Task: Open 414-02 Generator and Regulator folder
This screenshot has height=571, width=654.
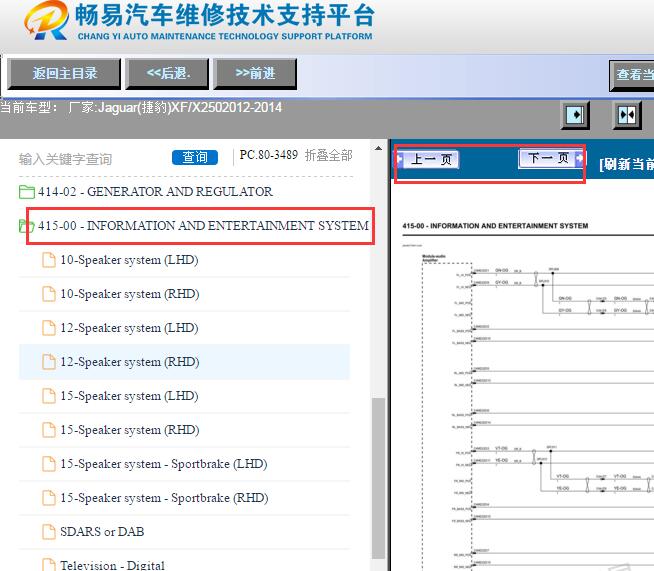Action: coord(155,192)
